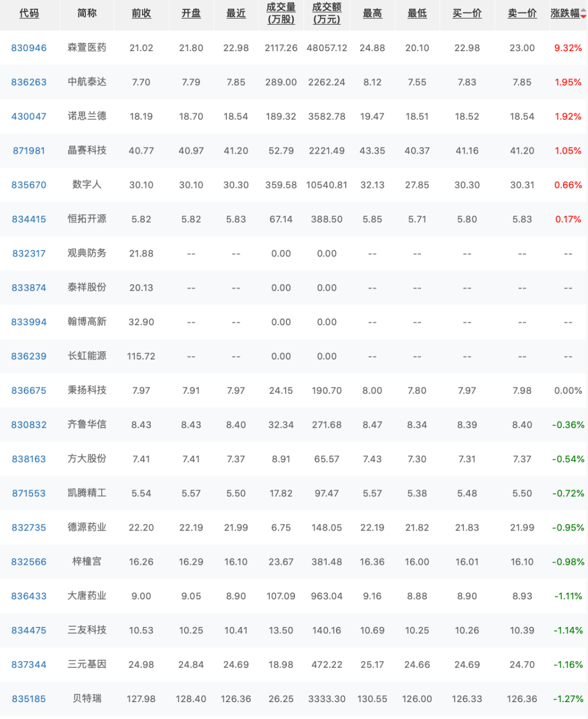Select the stock name 观典防务

click(x=87, y=253)
